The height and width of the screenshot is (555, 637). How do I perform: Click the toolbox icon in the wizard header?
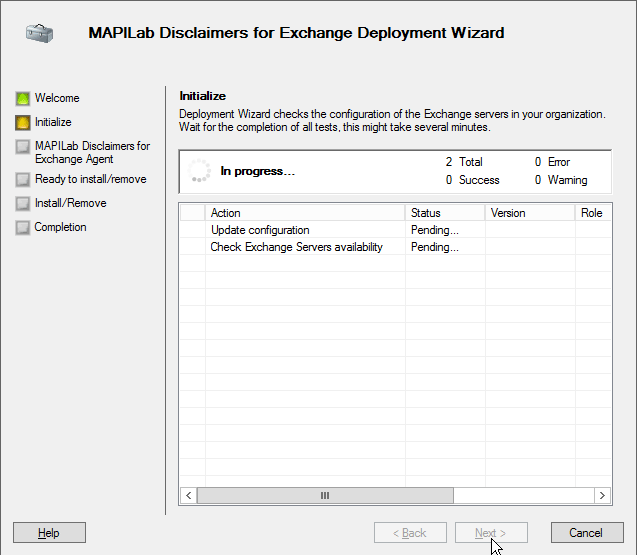coord(39,33)
